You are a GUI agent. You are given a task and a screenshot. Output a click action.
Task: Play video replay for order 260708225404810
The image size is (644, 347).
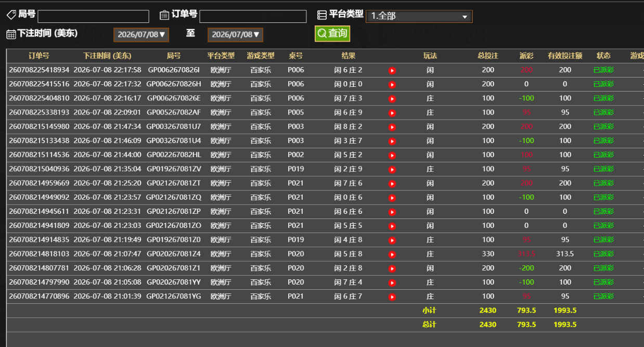(392, 98)
